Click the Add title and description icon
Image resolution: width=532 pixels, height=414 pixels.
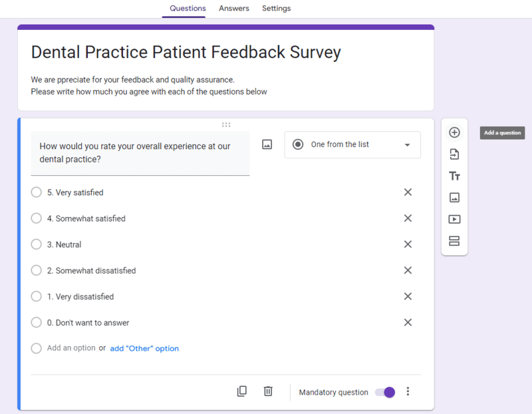pos(454,176)
